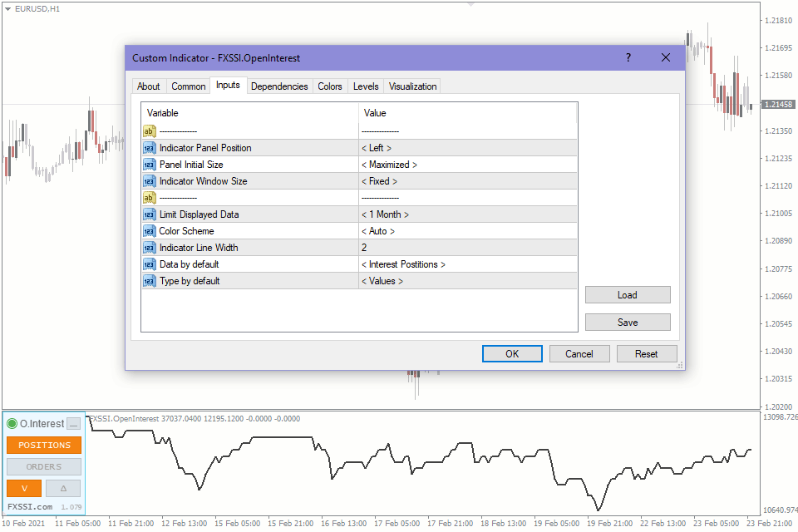Click the FXSSI.OpenInterest indicator label

[195, 418]
